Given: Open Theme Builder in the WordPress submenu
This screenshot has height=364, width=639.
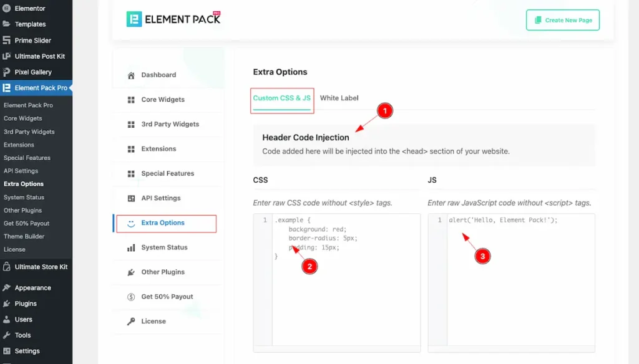Looking at the screenshot, I should click(x=24, y=236).
